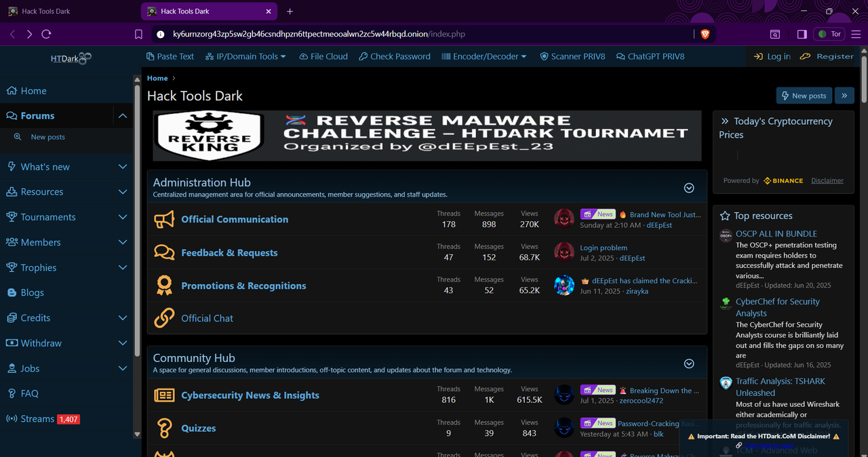
Task: Open Official Communication megaphone icon
Action: point(164,220)
